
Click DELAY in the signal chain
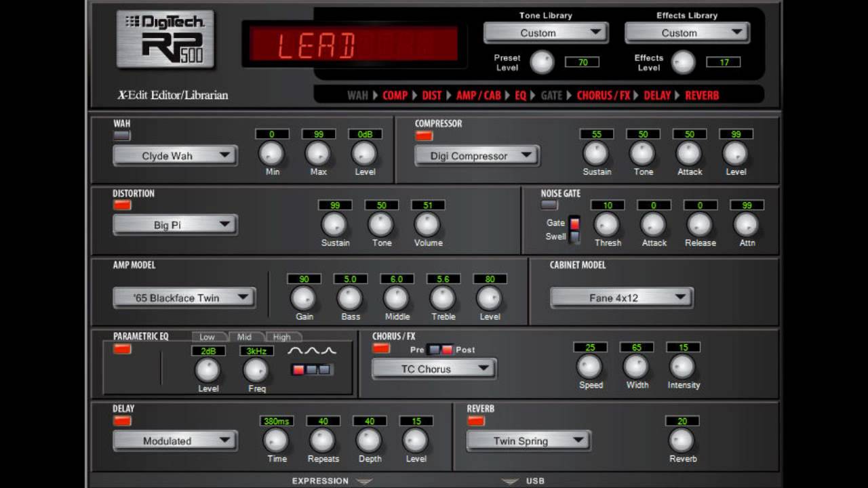[657, 96]
